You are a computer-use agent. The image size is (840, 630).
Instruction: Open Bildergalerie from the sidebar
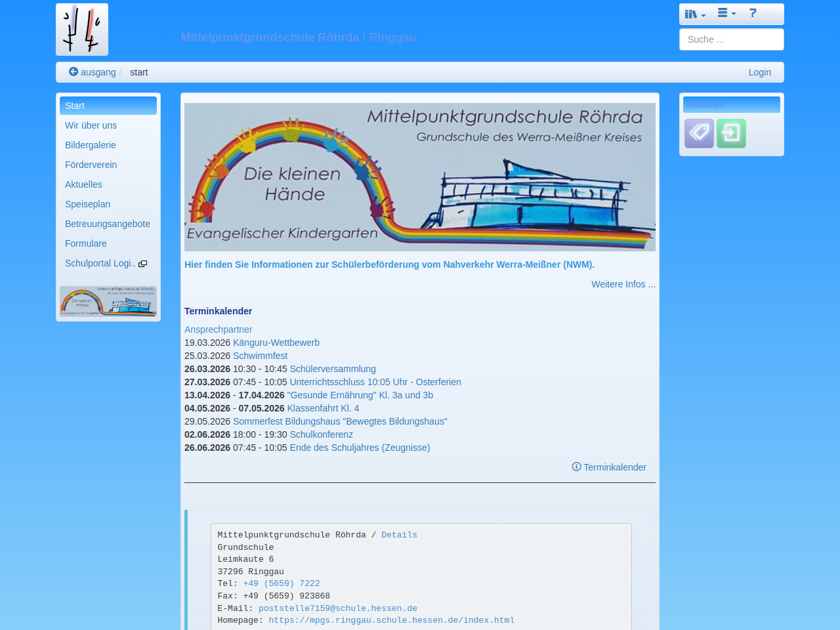[x=91, y=145]
